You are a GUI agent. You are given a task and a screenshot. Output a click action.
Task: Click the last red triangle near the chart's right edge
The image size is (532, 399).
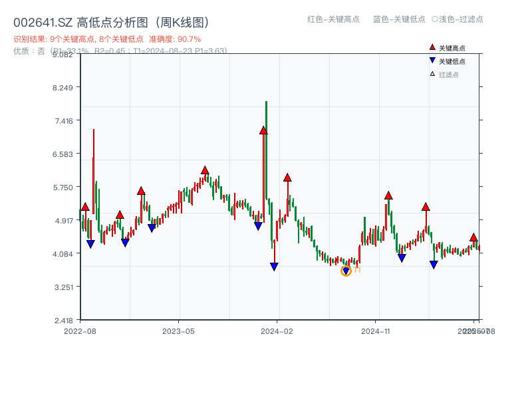pyautogui.click(x=473, y=237)
